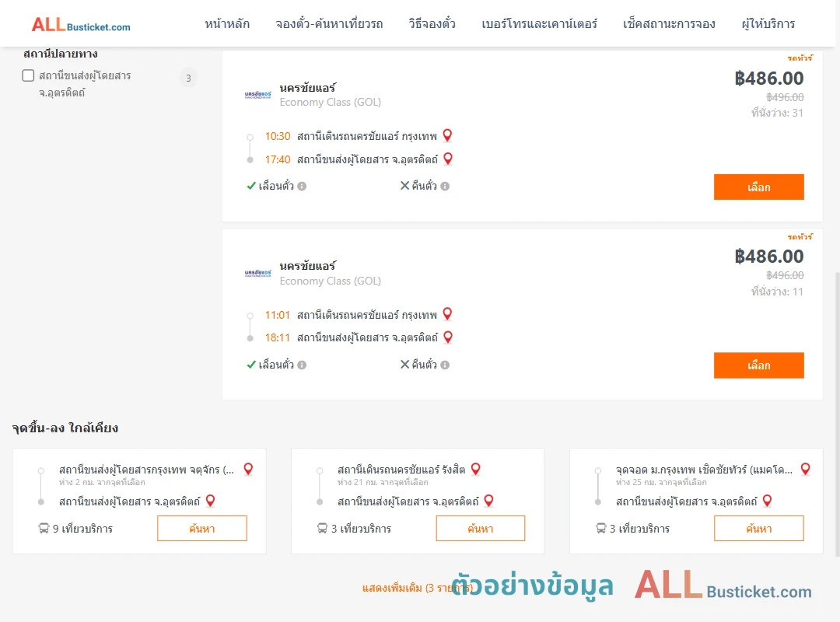
Task: Click แสดงเพิ่มเติม (3 รายการ) link
Action: click(x=418, y=588)
